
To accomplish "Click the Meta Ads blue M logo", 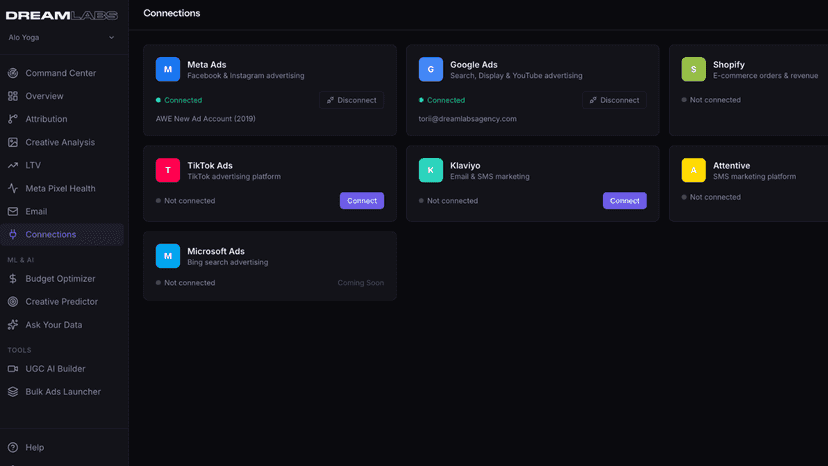I will tap(168, 69).
